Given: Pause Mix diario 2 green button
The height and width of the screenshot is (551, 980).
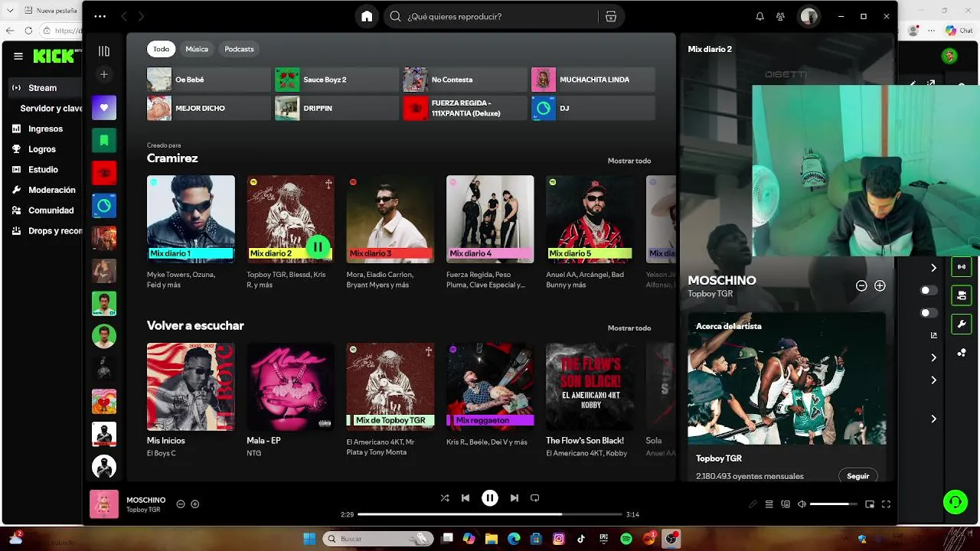Looking at the screenshot, I should click(x=318, y=246).
